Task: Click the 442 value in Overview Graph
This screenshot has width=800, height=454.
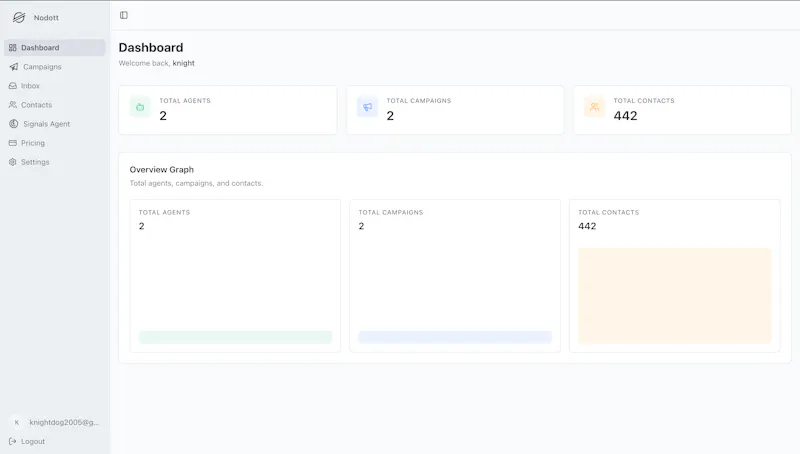Action: tap(587, 226)
